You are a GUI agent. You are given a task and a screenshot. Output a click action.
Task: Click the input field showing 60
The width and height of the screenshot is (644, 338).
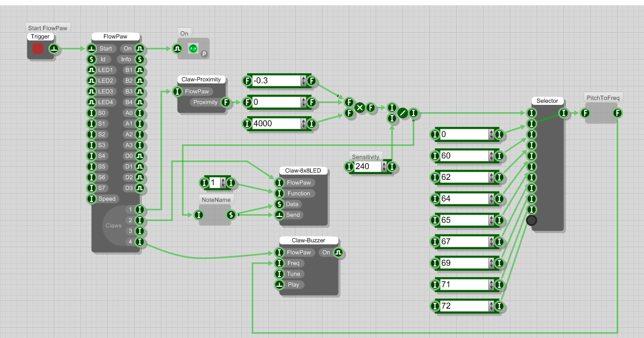pyautogui.click(x=463, y=156)
